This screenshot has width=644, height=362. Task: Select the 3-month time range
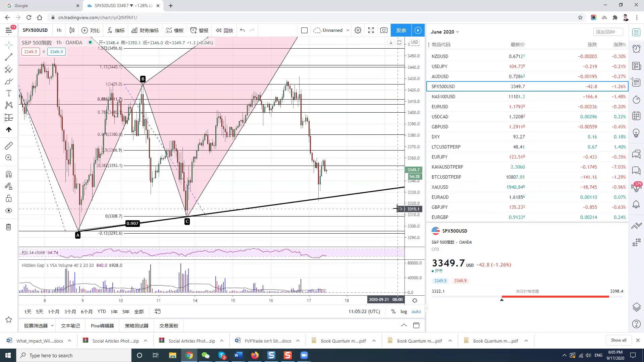(70, 311)
